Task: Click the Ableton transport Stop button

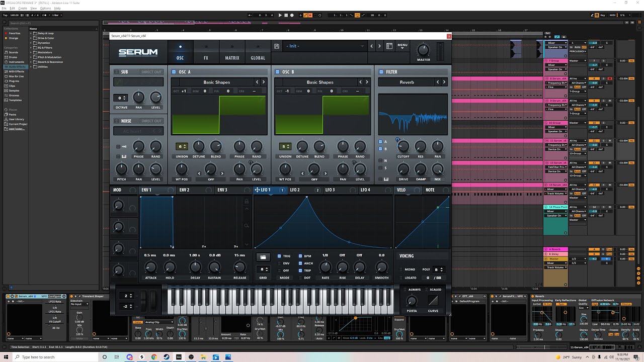Action: pos(286,15)
